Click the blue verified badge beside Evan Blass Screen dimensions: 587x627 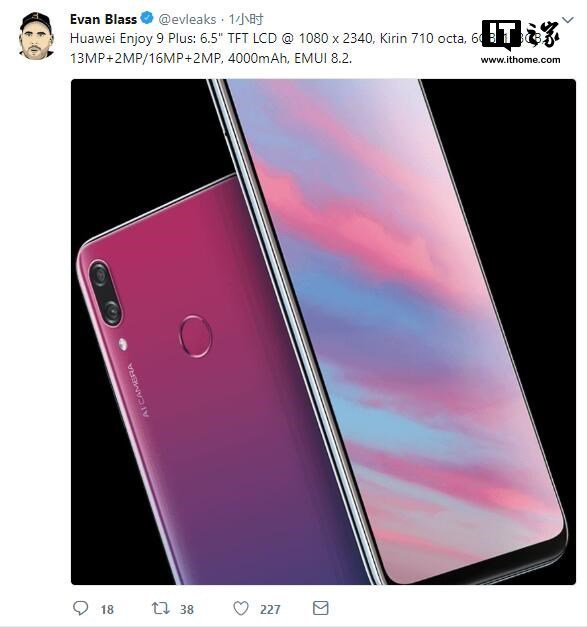coord(147,18)
